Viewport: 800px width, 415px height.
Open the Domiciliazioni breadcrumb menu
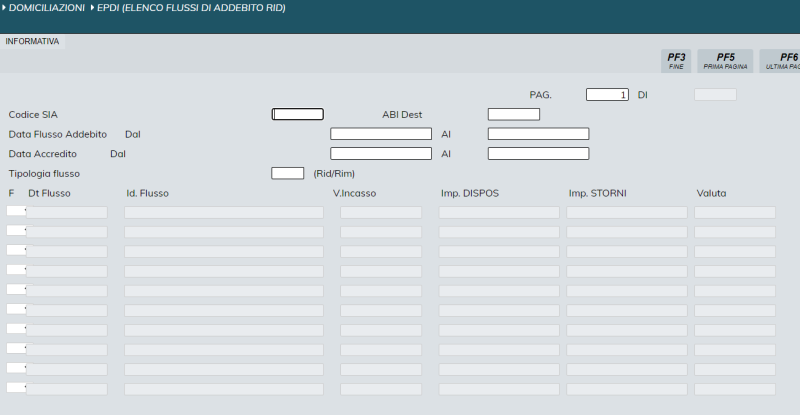pyautogui.click(x=46, y=8)
